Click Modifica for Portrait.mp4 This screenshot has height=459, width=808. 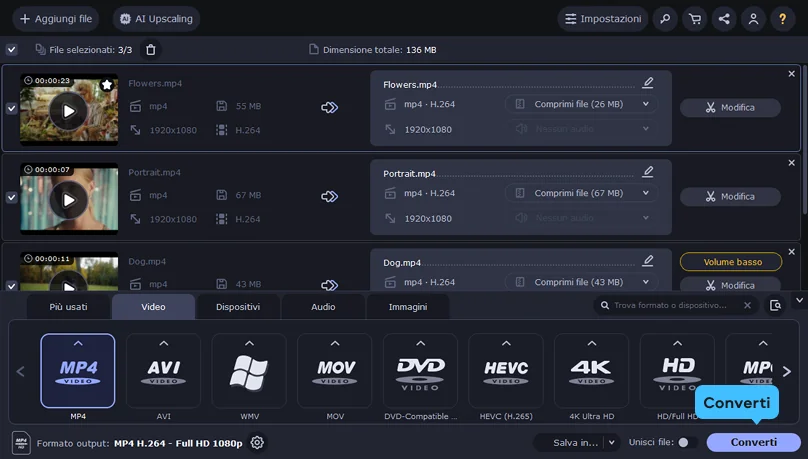[730, 197]
